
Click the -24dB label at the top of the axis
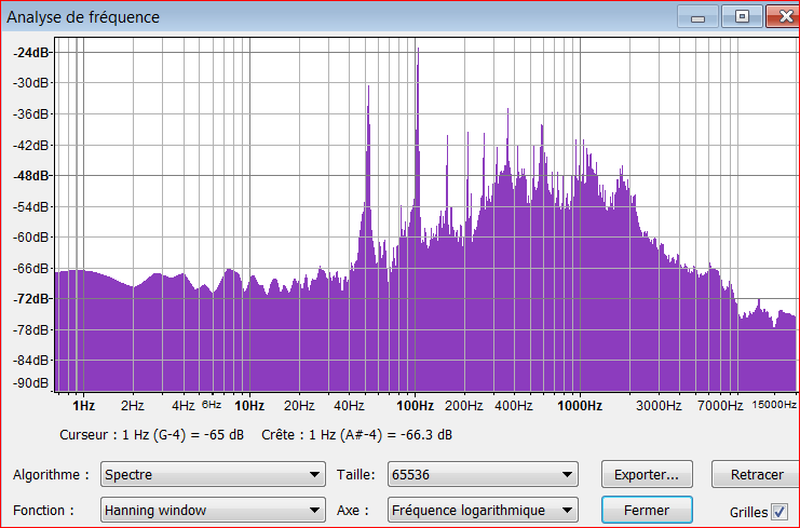32,52
